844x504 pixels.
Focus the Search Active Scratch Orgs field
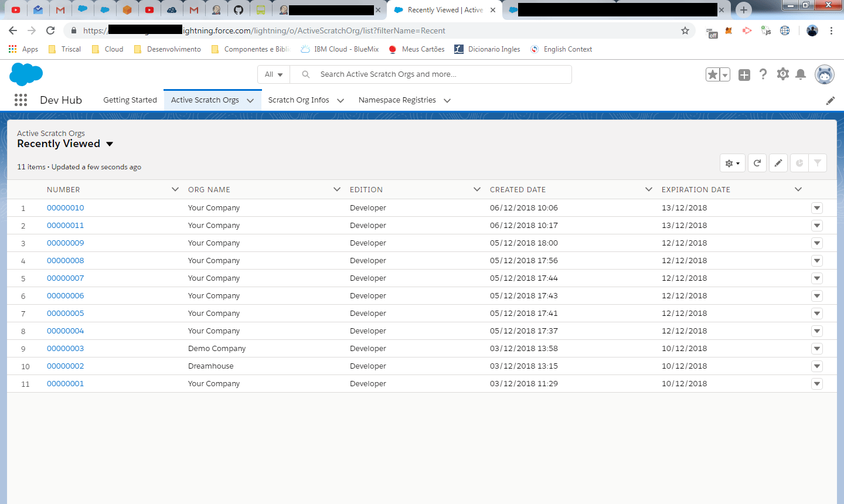click(x=431, y=74)
